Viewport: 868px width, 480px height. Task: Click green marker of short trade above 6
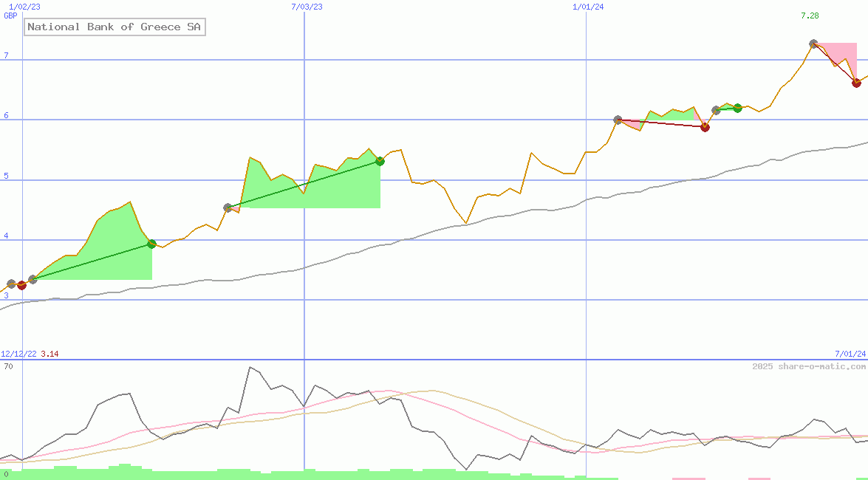(x=737, y=108)
